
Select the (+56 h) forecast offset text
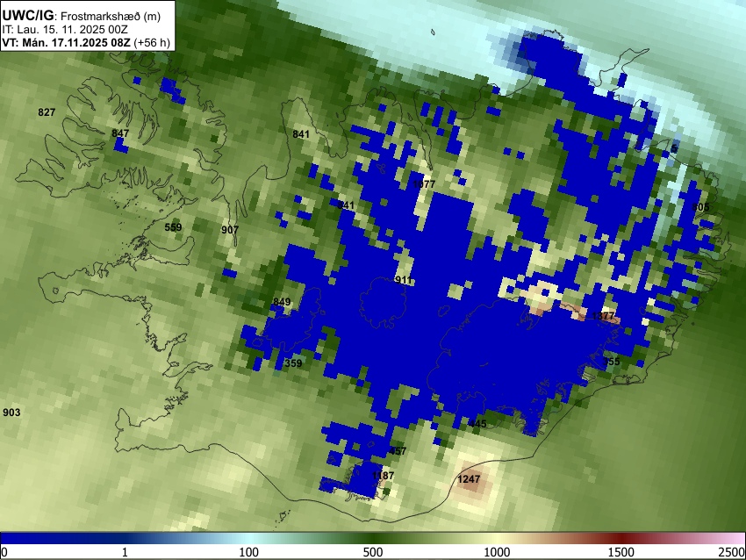click(152, 42)
